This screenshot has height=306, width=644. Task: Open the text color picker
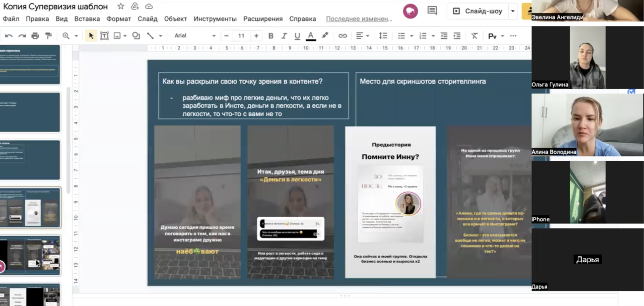click(x=311, y=36)
